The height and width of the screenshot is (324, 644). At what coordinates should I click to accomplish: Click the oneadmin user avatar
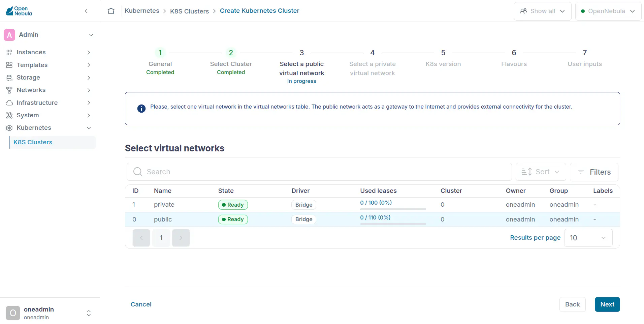pyautogui.click(x=13, y=313)
